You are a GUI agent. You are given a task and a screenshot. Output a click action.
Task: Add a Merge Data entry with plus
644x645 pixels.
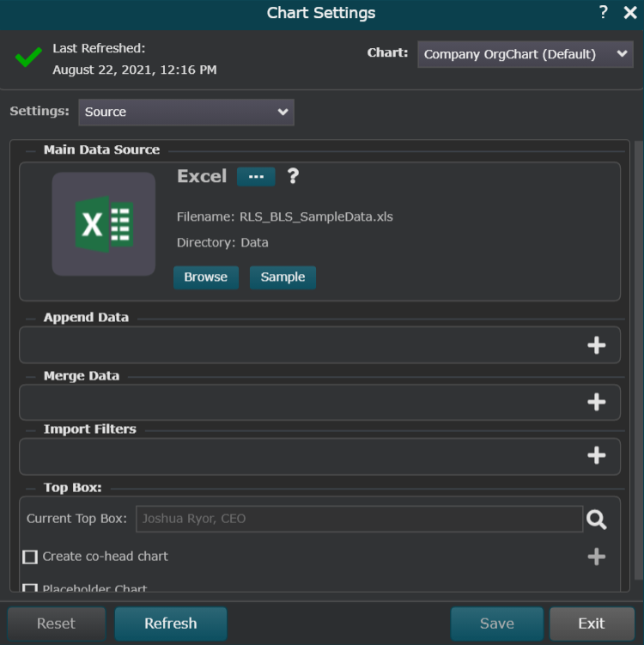596,402
